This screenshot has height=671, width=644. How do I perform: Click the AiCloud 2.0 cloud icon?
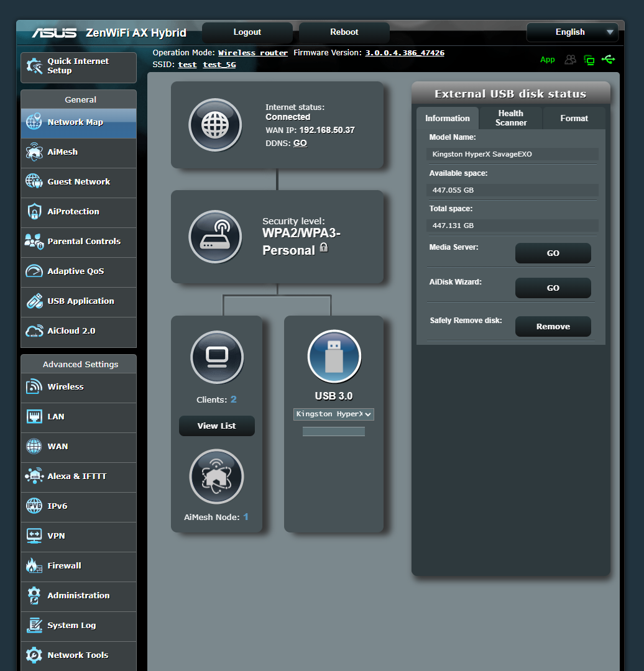[x=34, y=331]
